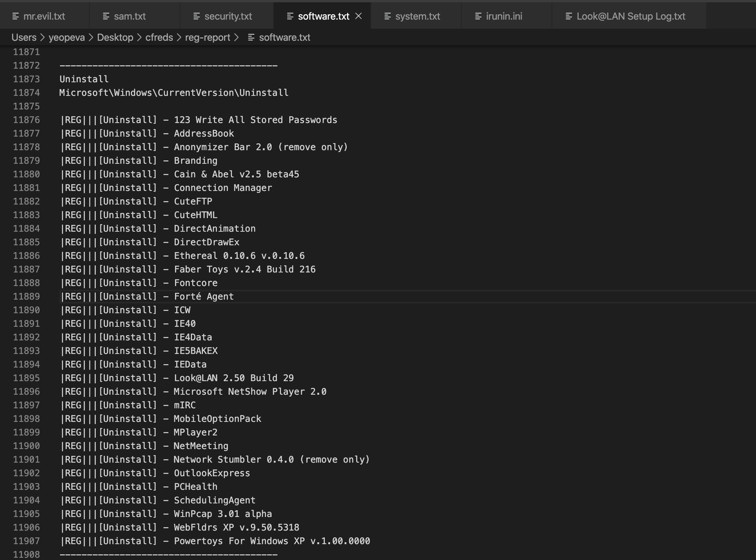Image resolution: width=756 pixels, height=560 pixels.
Task: Close the software.txt tab
Action: coord(359,16)
